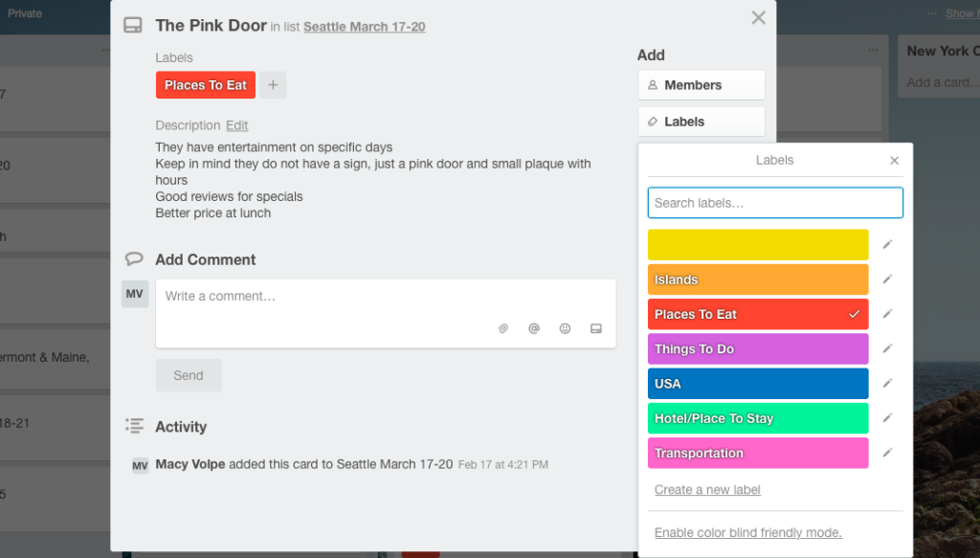The height and width of the screenshot is (558, 980).
Task: Click Create a new label link
Action: 707,490
